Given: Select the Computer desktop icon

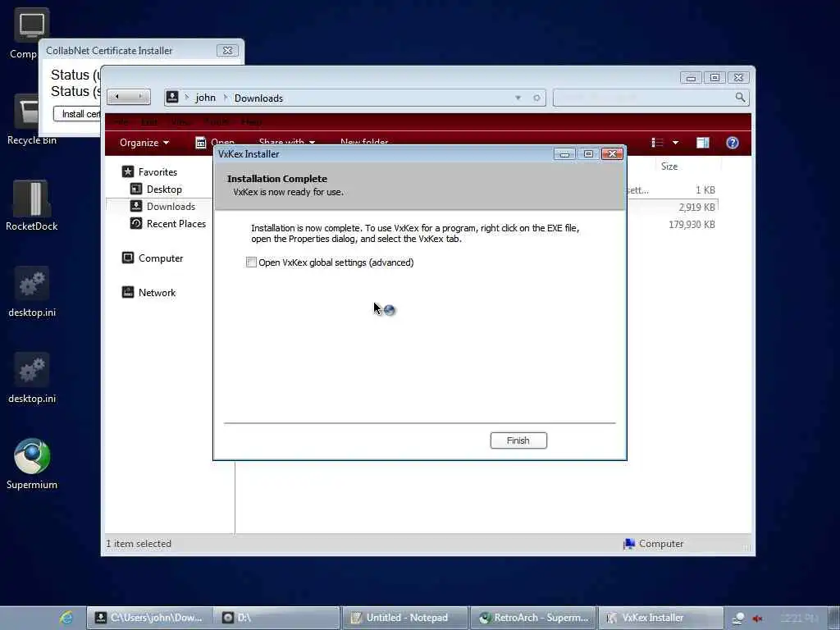Looking at the screenshot, I should (25, 33).
